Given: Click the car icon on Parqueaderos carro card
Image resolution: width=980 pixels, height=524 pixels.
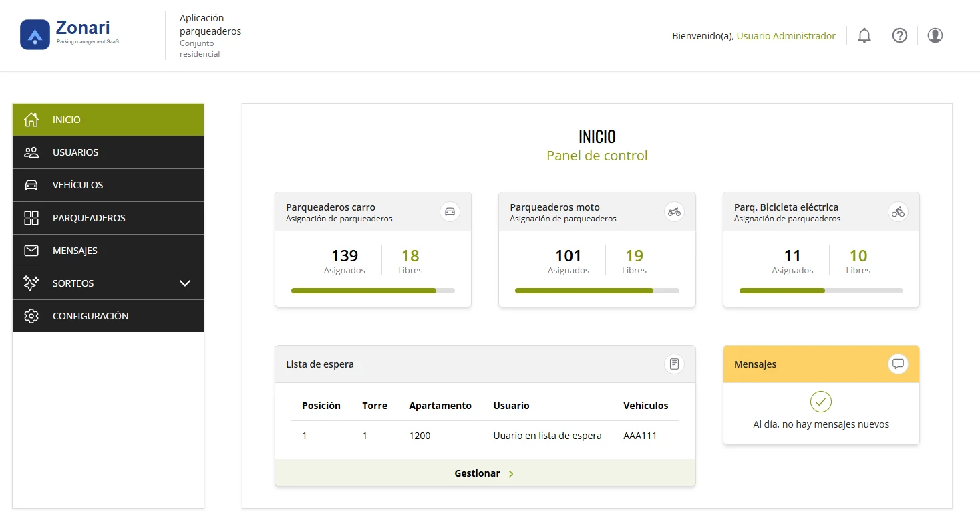Looking at the screenshot, I should 450,212.
